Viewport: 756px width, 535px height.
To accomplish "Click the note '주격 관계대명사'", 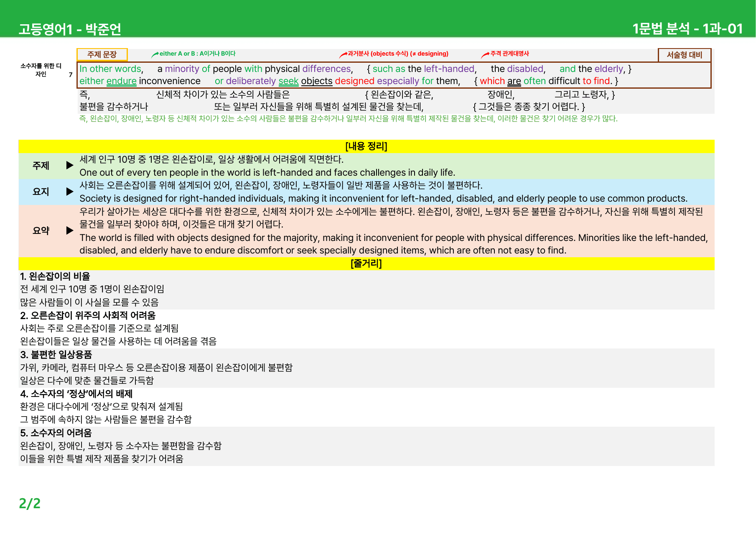I will (x=509, y=54).
